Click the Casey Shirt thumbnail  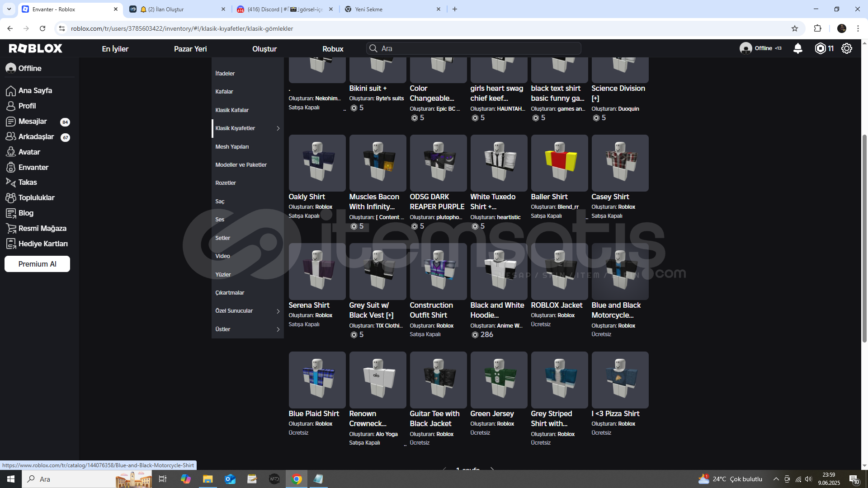click(x=620, y=163)
